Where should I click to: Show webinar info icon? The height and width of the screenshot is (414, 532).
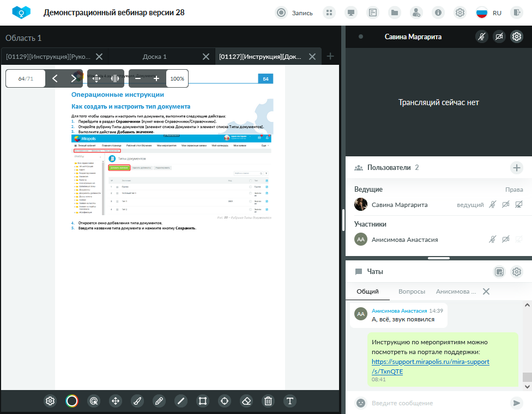pyautogui.click(x=438, y=13)
